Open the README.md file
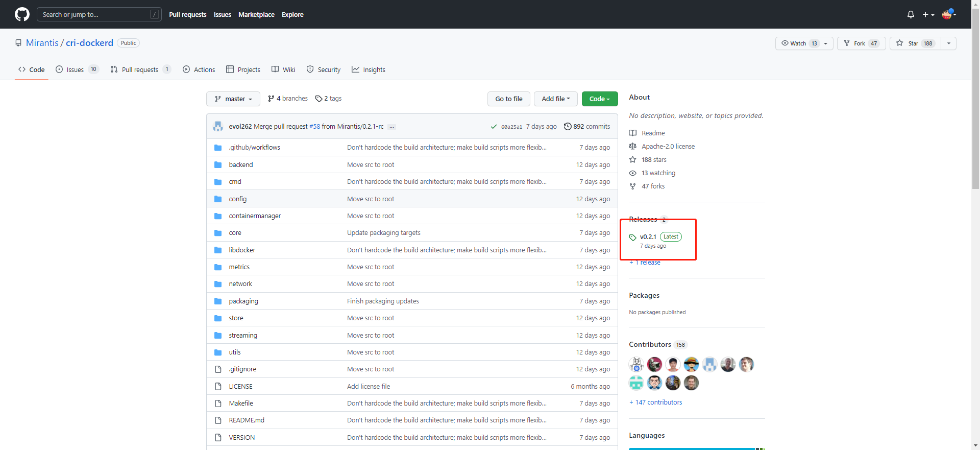Image resolution: width=980 pixels, height=450 pixels. coord(247,420)
